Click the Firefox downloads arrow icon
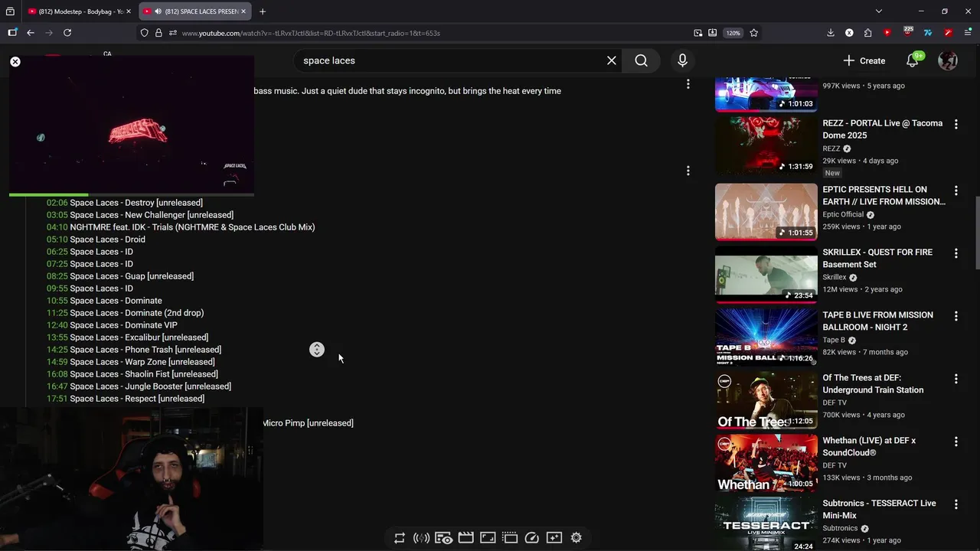Screen dimensions: 980x551 831,33
